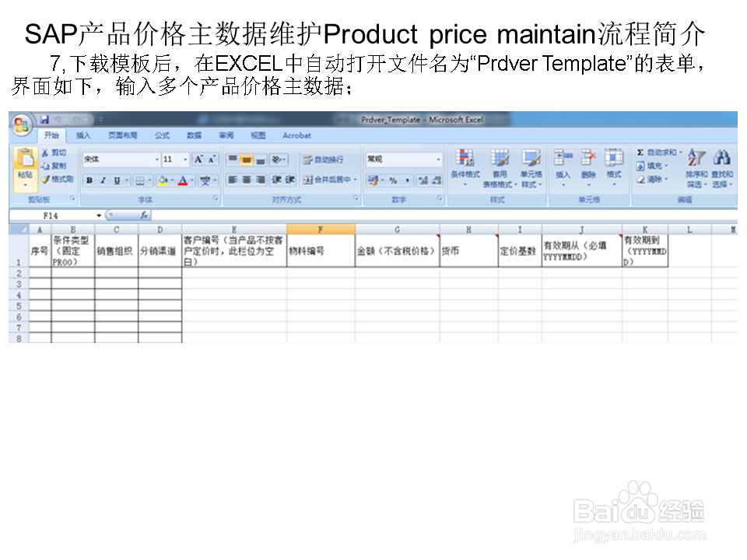
Task: Click the F14 name box field
Action: pos(52,215)
